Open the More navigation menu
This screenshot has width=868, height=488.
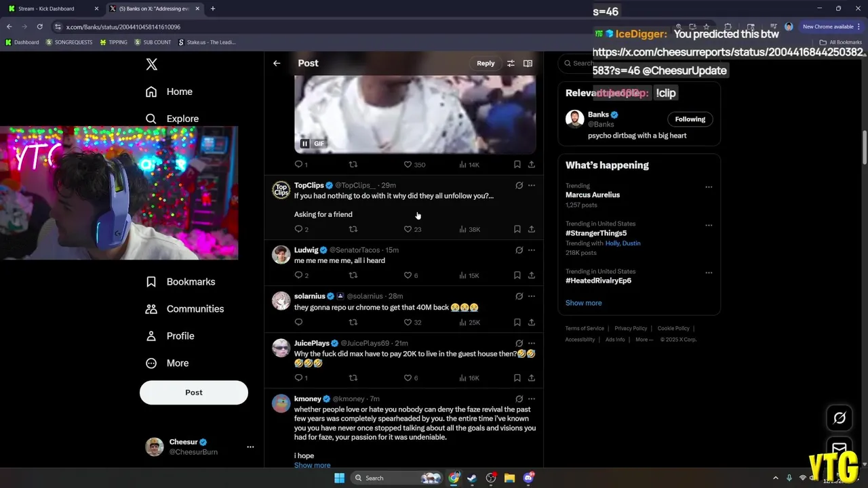point(167,363)
